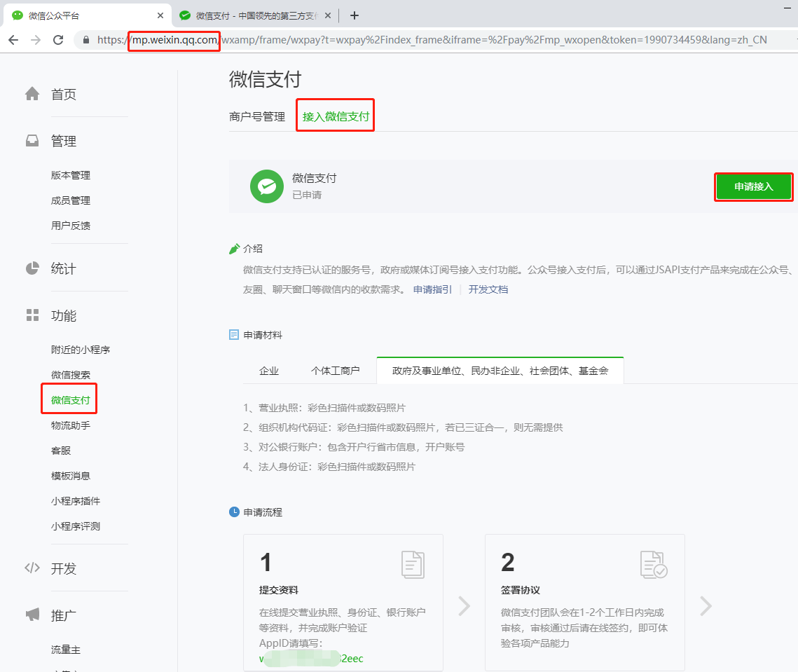Open 客服 in the sidebar
The width and height of the screenshot is (798, 672).
(x=61, y=451)
